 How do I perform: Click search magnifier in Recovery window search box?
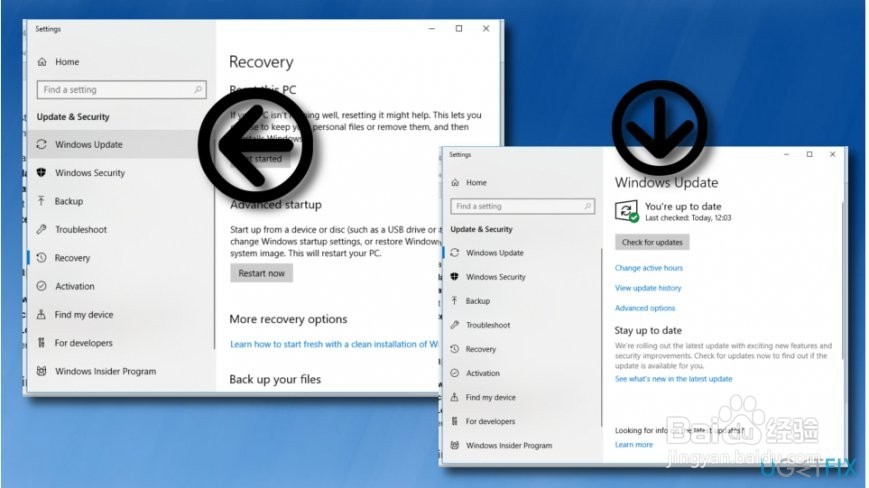[198, 89]
